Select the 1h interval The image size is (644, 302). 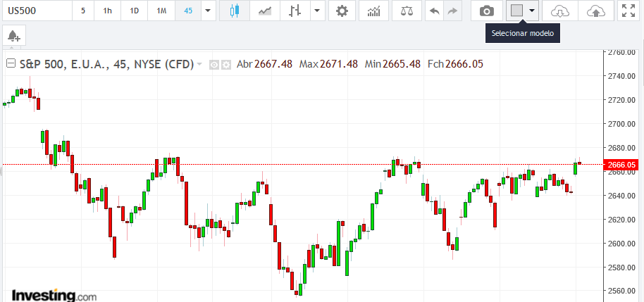107,11
